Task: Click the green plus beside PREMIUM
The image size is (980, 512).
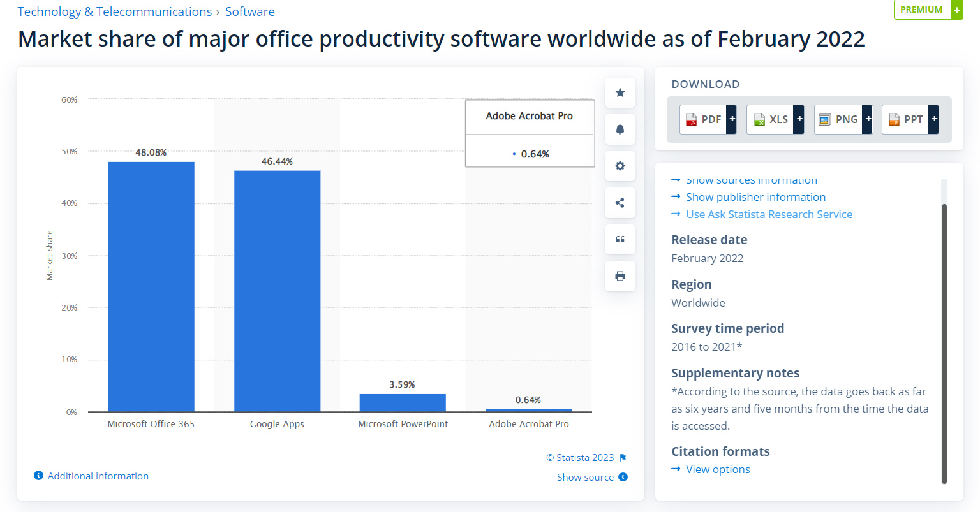Action: pyautogui.click(x=957, y=10)
